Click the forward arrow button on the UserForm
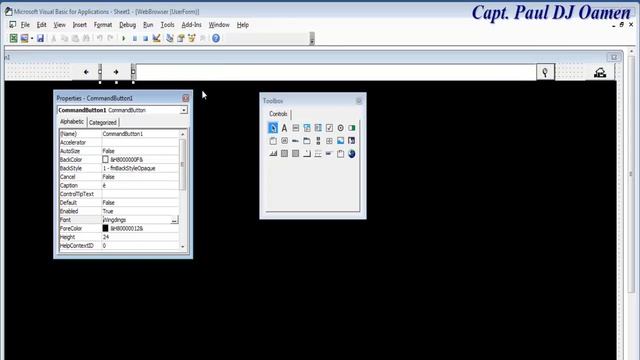640x360 pixels. 116,72
